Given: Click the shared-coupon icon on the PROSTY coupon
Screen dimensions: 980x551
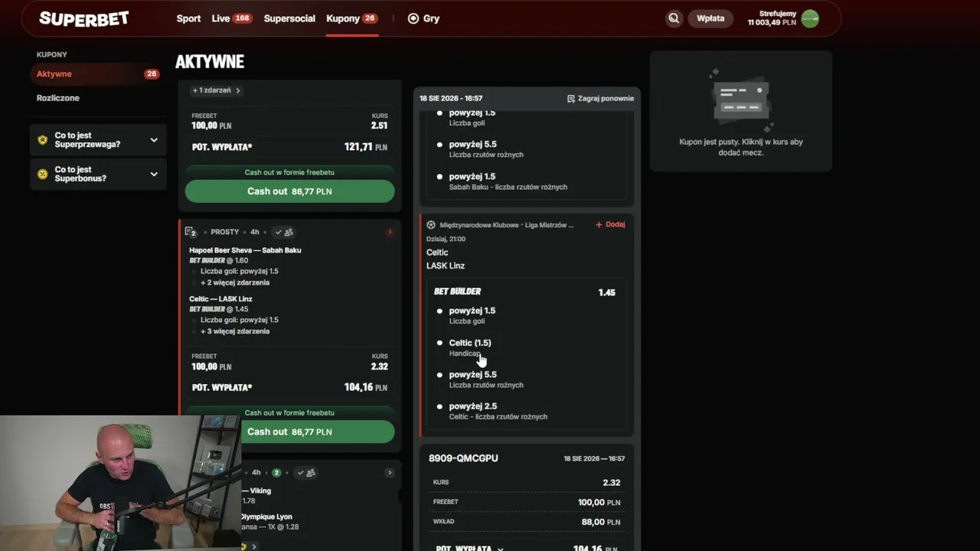Looking at the screenshot, I should click(289, 232).
